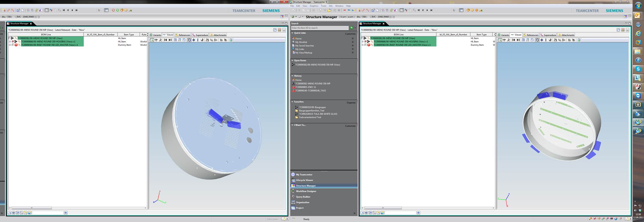The image size is (644, 222).
Task: Jump to last step in right viewer toolbar
Action: click(518, 40)
